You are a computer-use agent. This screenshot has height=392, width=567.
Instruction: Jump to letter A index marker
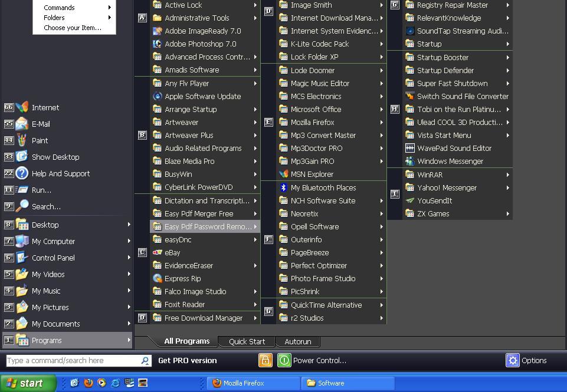(142, 18)
